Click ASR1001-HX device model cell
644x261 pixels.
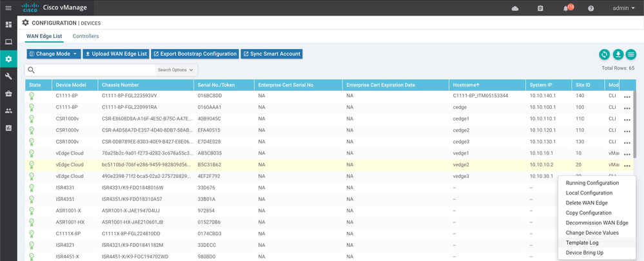coord(70,222)
